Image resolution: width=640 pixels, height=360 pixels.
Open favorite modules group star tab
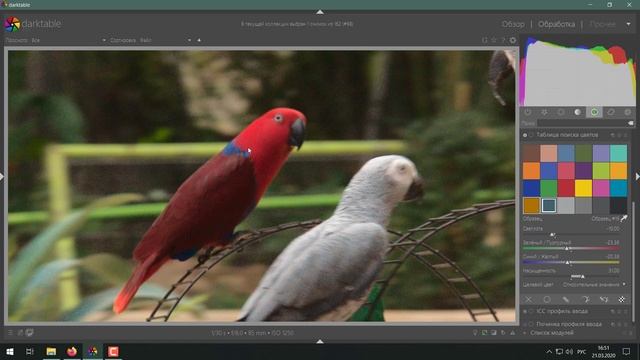544,112
